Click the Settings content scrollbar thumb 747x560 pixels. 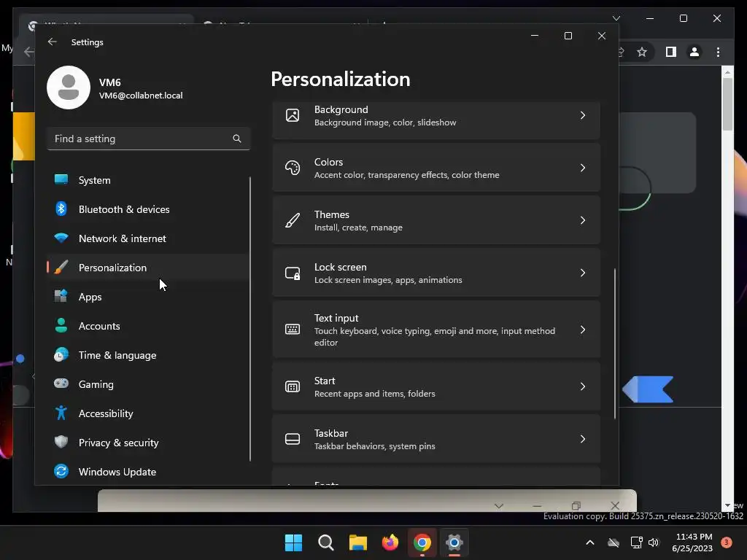tap(614, 344)
